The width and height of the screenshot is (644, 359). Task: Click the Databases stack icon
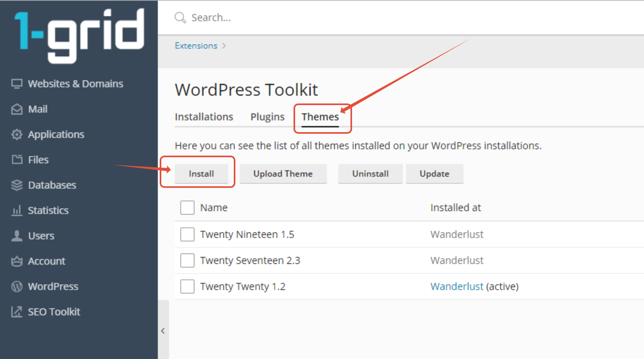pos(17,185)
